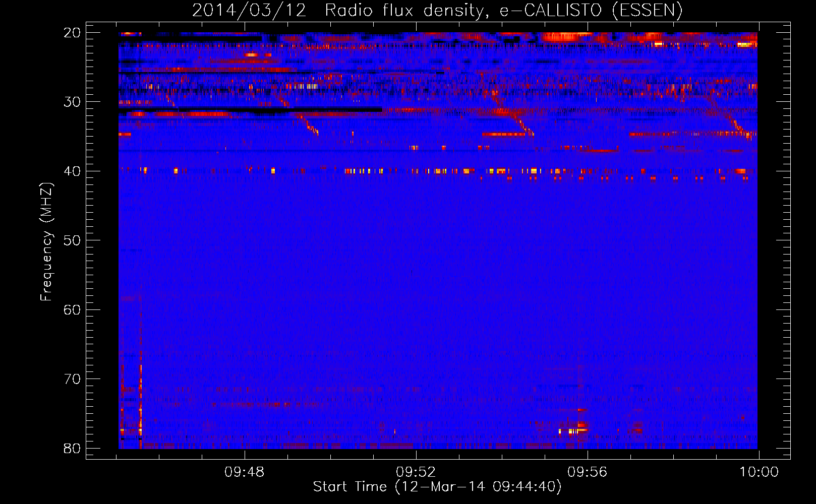The width and height of the screenshot is (816, 504).
Task: Click the 70 frequency tick label
Action: (72, 379)
